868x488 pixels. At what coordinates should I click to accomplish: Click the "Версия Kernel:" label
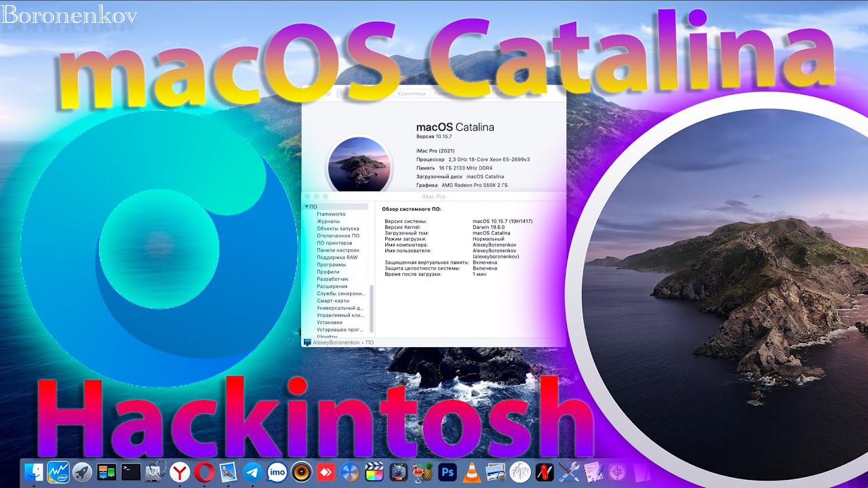[x=403, y=227]
